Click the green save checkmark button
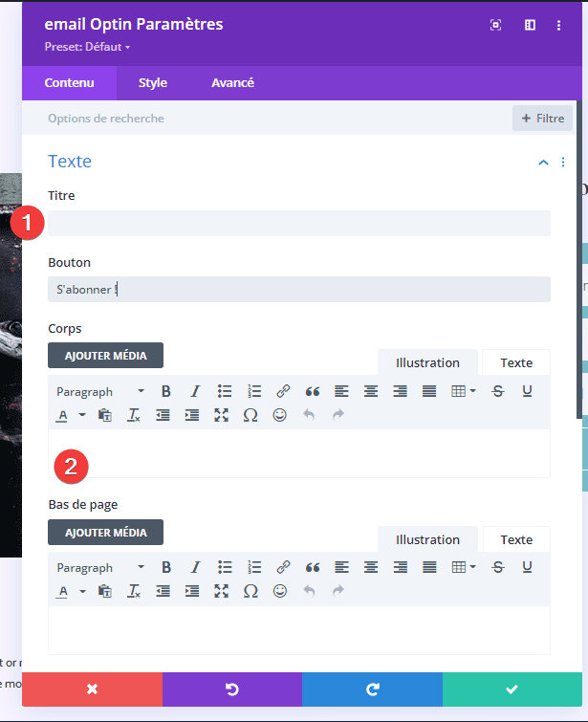588x722 pixels. coord(512,689)
